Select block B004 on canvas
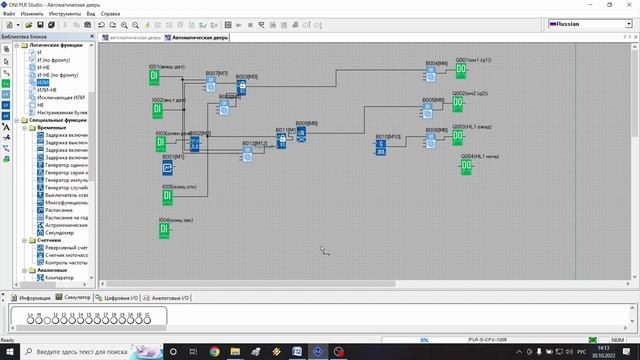The width and height of the screenshot is (640, 360). click(x=431, y=75)
